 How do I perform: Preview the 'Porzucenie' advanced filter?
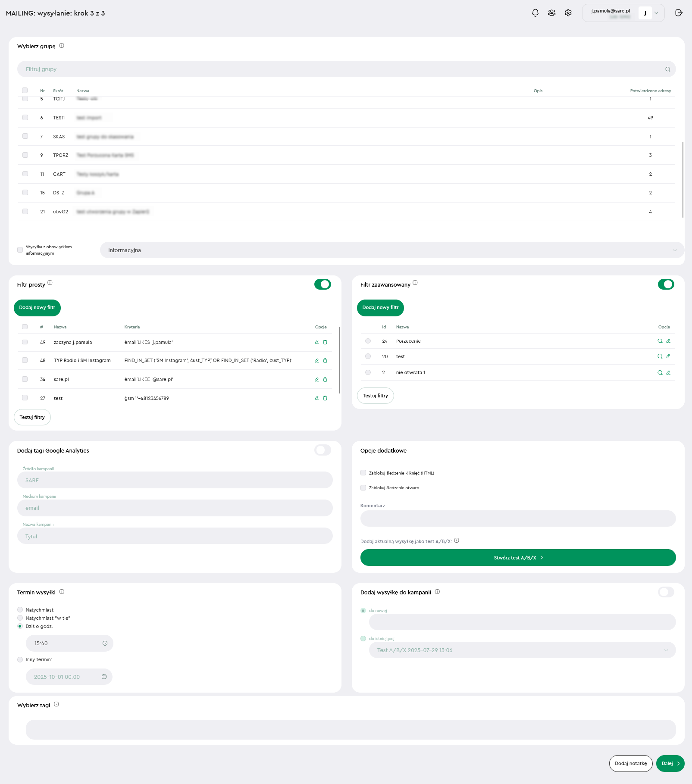point(660,341)
